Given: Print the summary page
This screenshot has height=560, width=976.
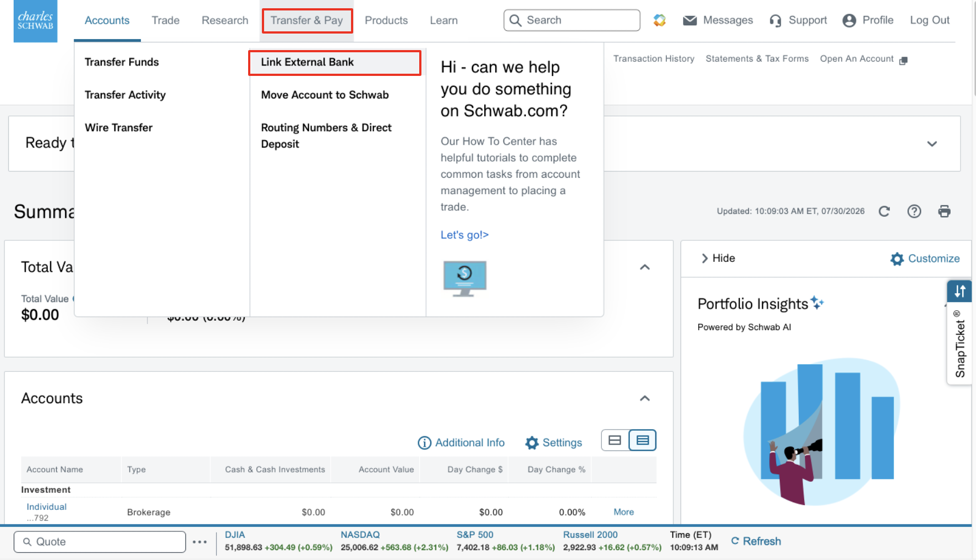Looking at the screenshot, I should coord(944,211).
